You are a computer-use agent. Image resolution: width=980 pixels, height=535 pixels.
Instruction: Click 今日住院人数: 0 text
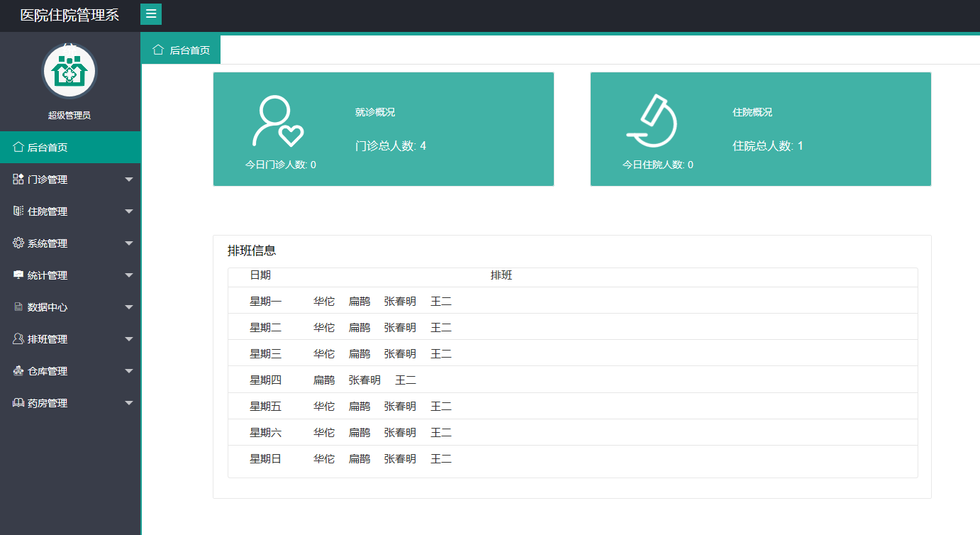click(x=658, y=165)
